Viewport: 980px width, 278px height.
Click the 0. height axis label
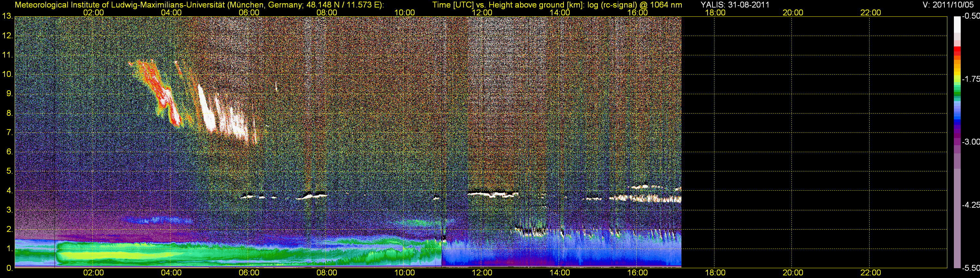(x=9, y=268)
